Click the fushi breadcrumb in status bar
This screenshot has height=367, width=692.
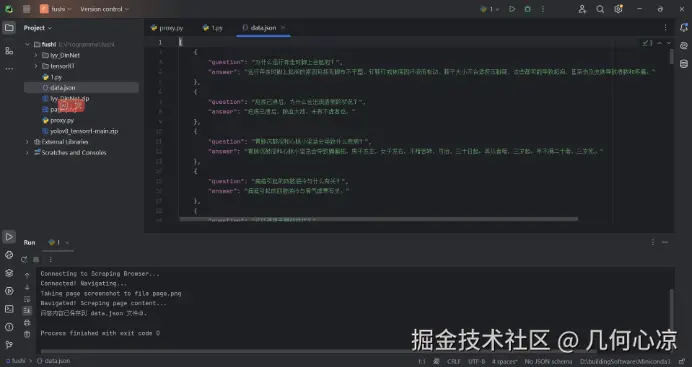[x=16, y=361]
